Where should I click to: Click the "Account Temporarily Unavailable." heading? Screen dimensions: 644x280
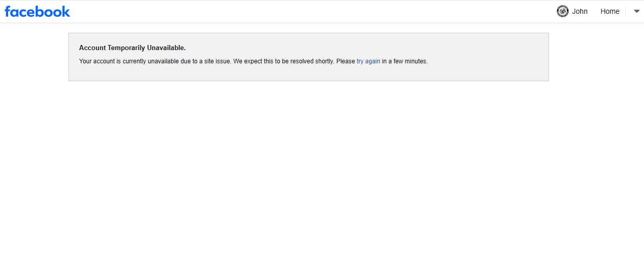tap(132, 48)
